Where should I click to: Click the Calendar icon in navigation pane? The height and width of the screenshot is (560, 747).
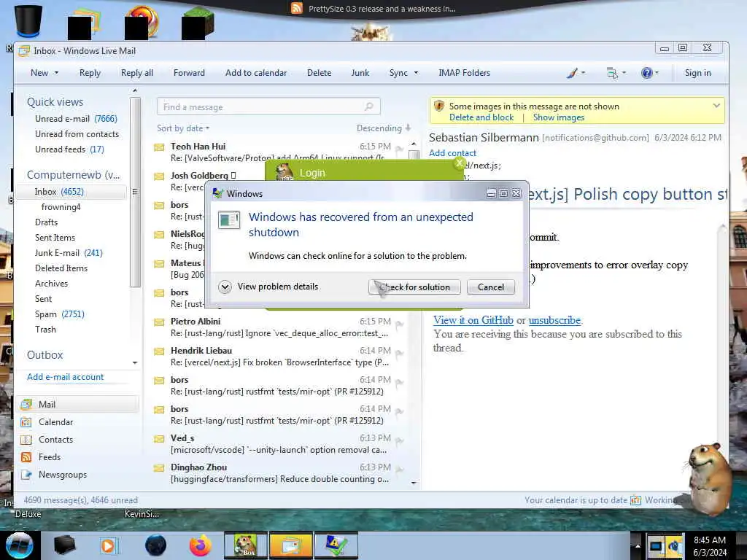coord(27,422)
